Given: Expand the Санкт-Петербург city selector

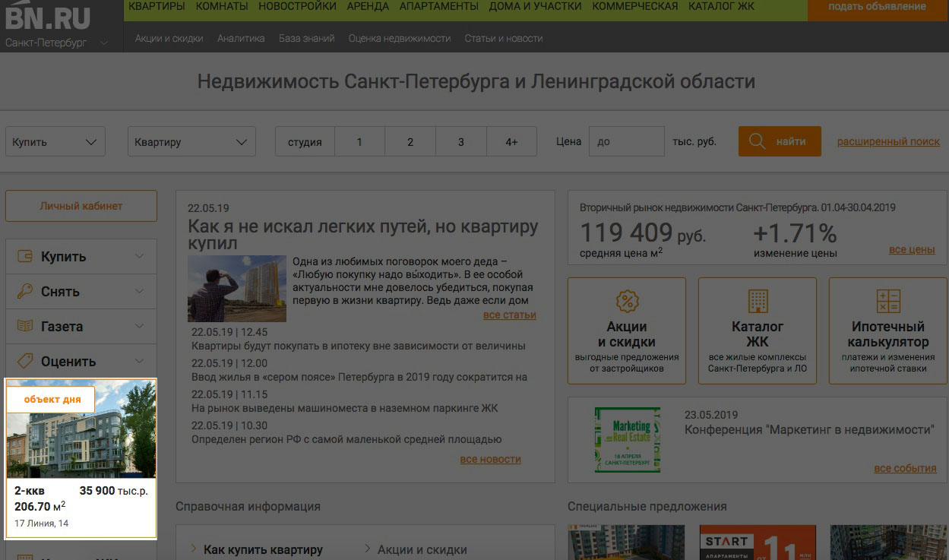Looking at the screenshot, I should pos(56,43).
